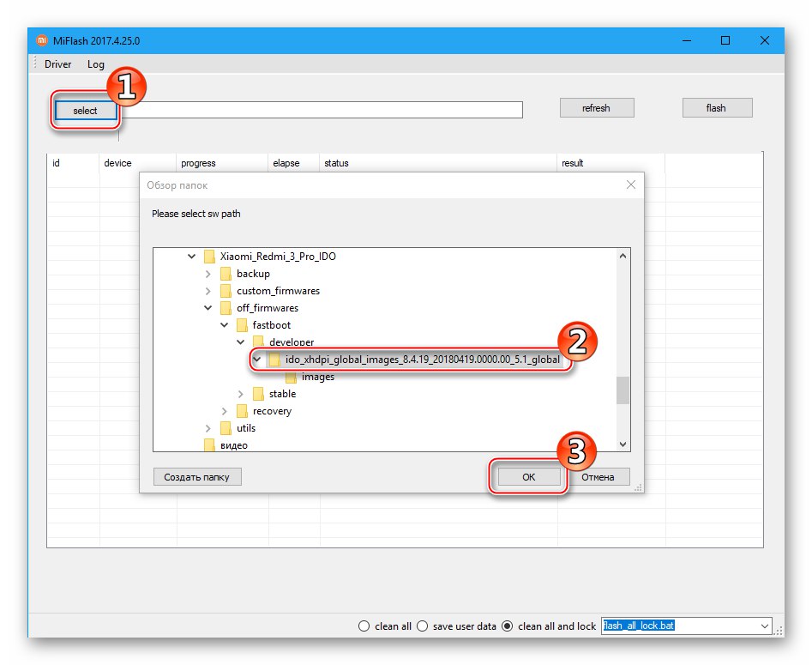Click the folder icon beside backup
The width and height of the screenshot is (812, 665).
point(226,274)
